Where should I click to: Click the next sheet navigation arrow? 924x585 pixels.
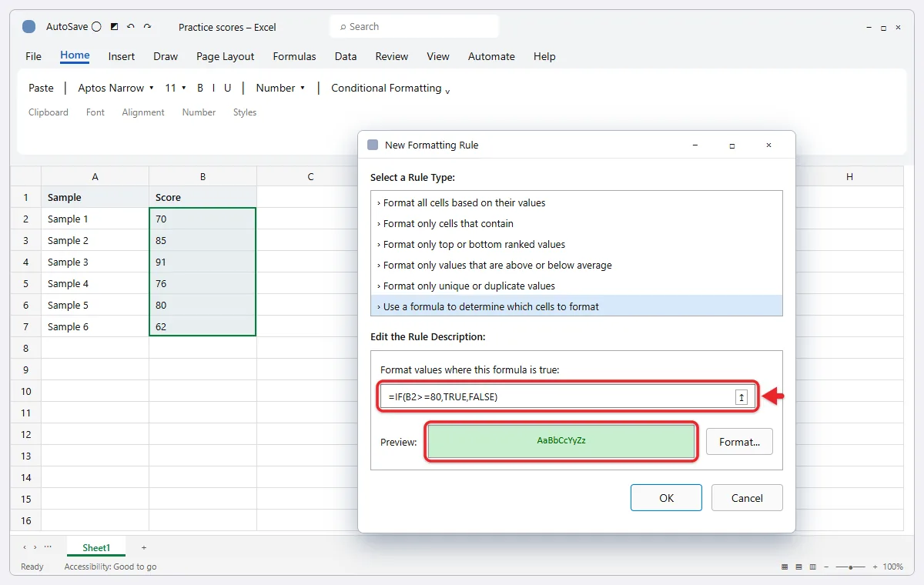point(35,547)
